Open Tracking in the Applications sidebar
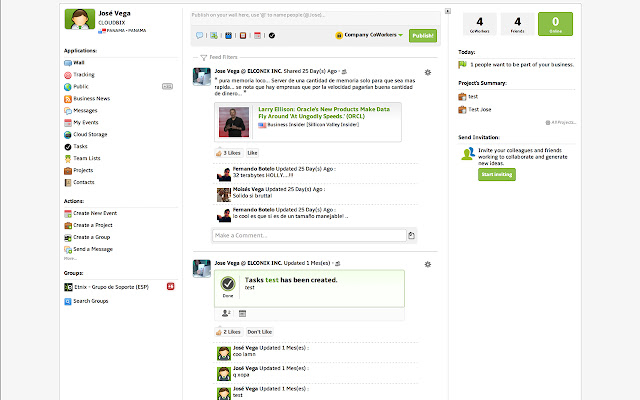The height and width of the screenshot is (400, 640). click(x=83, y=75)
